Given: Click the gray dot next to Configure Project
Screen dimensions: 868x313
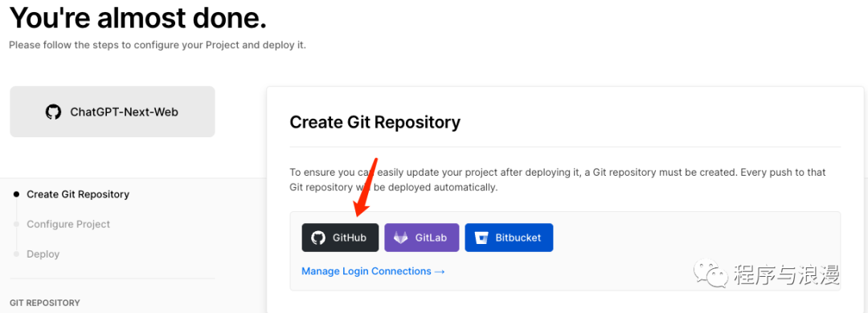Looking at the screenshot, I should pyautogui.click(x=16, y=224).
